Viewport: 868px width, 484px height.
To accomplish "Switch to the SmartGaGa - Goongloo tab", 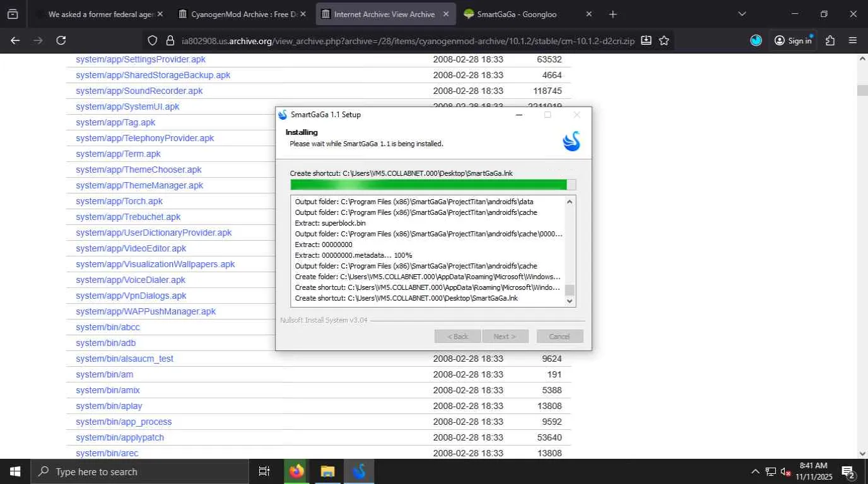I will point(527,14).
